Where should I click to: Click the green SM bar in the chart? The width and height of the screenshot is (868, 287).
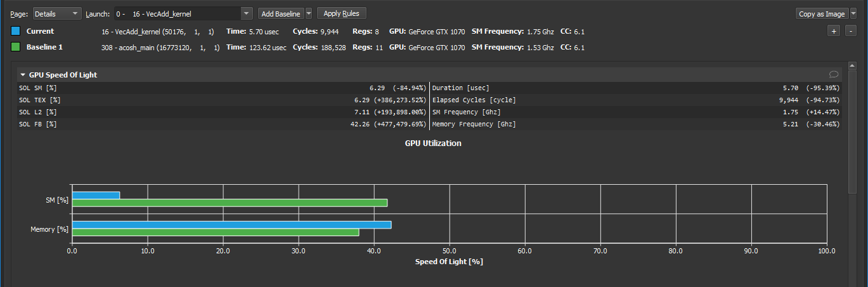point(230,203)
